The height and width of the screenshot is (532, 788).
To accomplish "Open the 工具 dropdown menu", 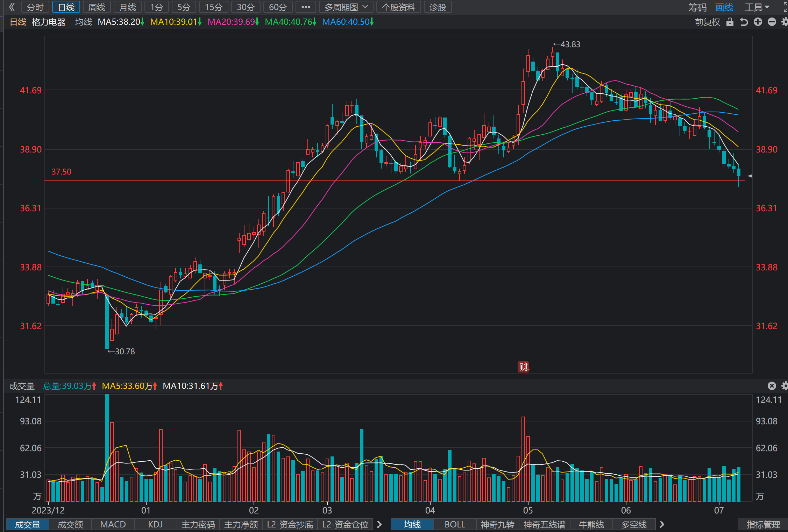I will [757, 7].
